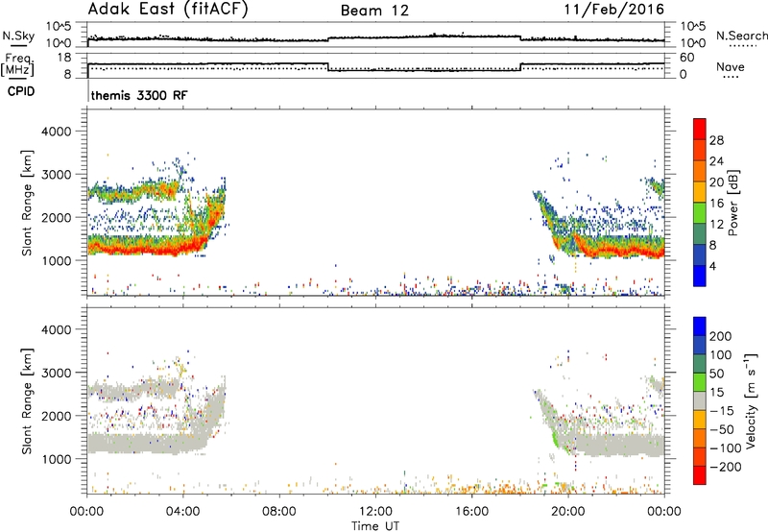Click the "20:00" time tick label

click(568, 512)
